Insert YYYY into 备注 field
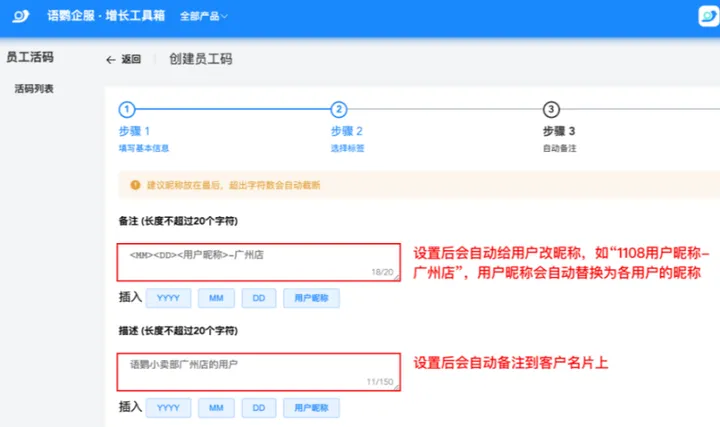Image resolution: width=720 pixels, height=427 pixels. pyautogui.click(x=168, y=298)
